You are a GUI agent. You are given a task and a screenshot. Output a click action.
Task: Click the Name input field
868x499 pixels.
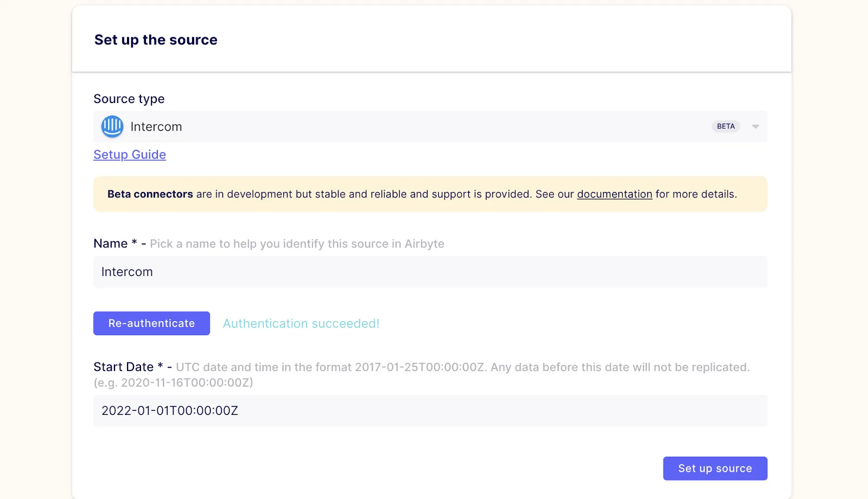point(430,272)
